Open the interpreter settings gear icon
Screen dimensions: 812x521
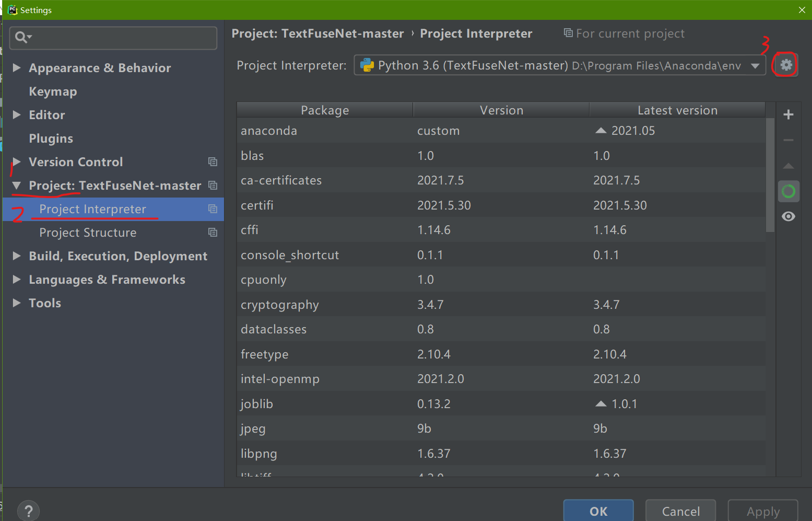tap(786, 65)
